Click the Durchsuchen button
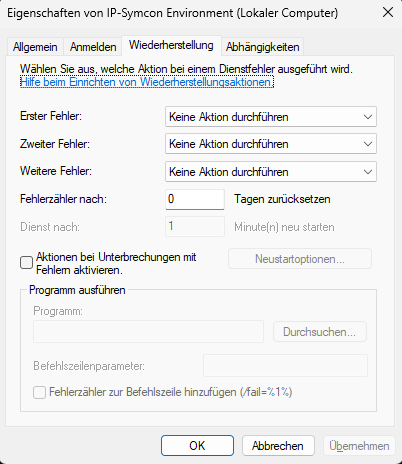 pyautogui.click(x=320, y=332)
